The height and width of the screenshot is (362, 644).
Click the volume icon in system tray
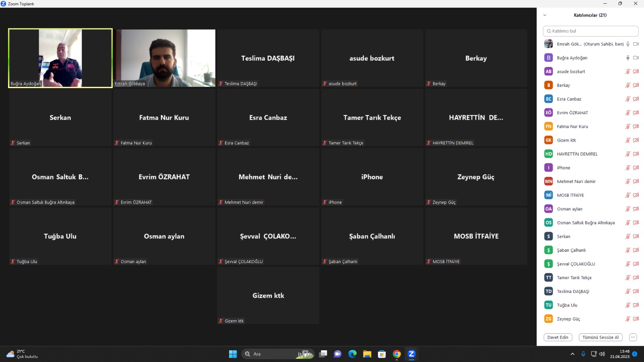[x=602, y=354]
